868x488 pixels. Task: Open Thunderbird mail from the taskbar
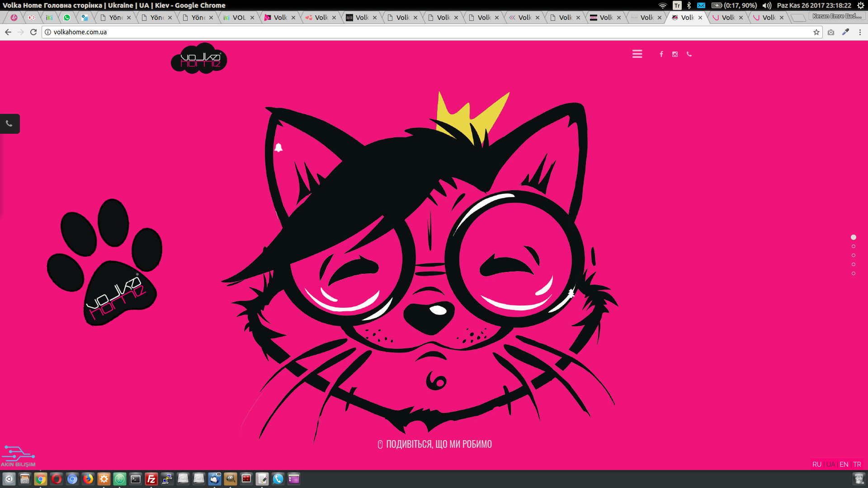point(215,479)
